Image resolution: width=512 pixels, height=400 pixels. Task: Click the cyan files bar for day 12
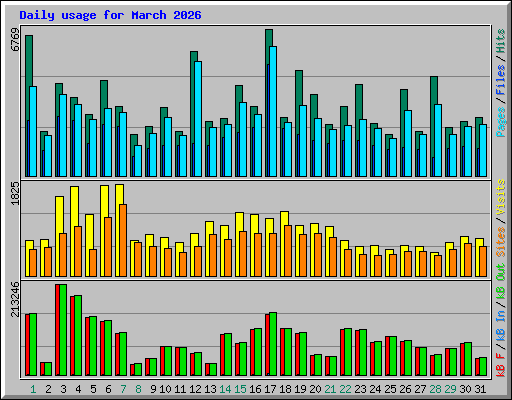click(198, 119)
